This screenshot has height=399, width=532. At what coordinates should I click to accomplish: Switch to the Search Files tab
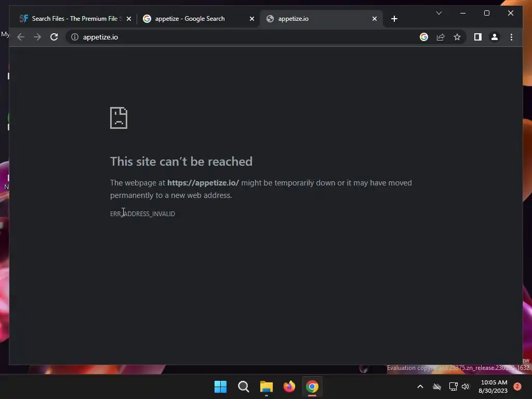point(75,19)
